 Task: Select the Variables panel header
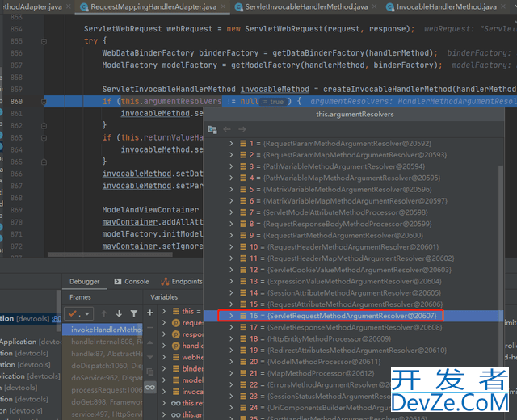164,297
